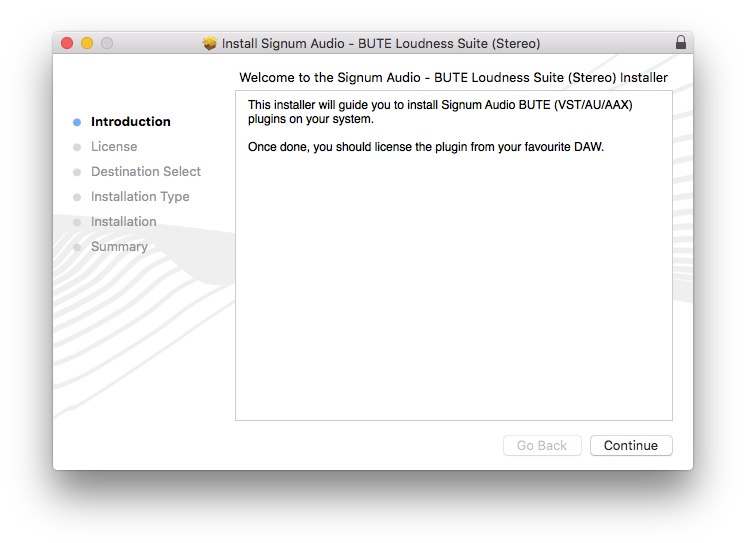The image size is (747, 543).
Task: Select the Introduction step in the sidebar
Action: [x=130, y=122]
